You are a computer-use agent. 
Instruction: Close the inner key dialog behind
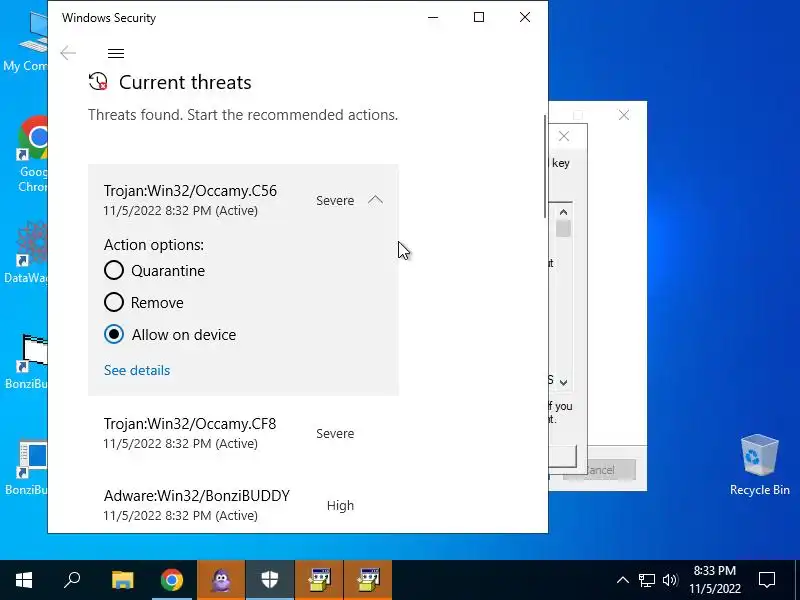[x=564, y=136]
